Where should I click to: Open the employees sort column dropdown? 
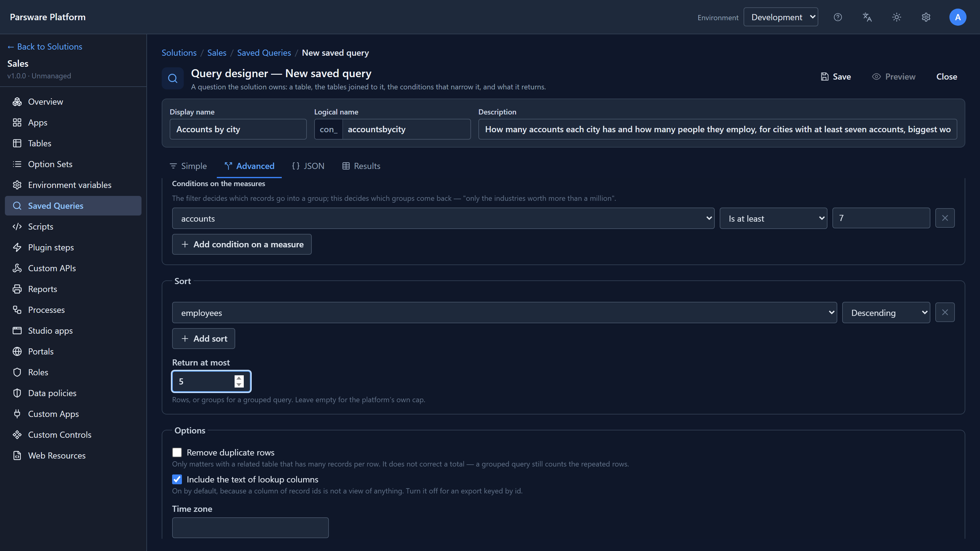pyautogui.click(x=504, y=313)
